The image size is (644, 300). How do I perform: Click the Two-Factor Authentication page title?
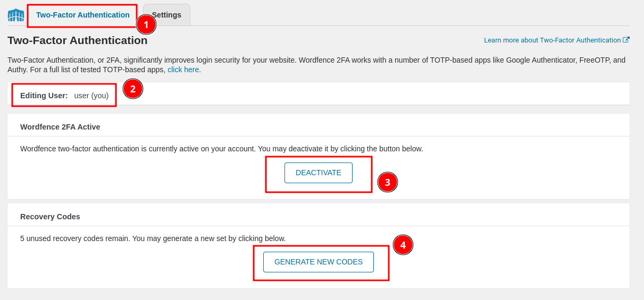(78, 40)
